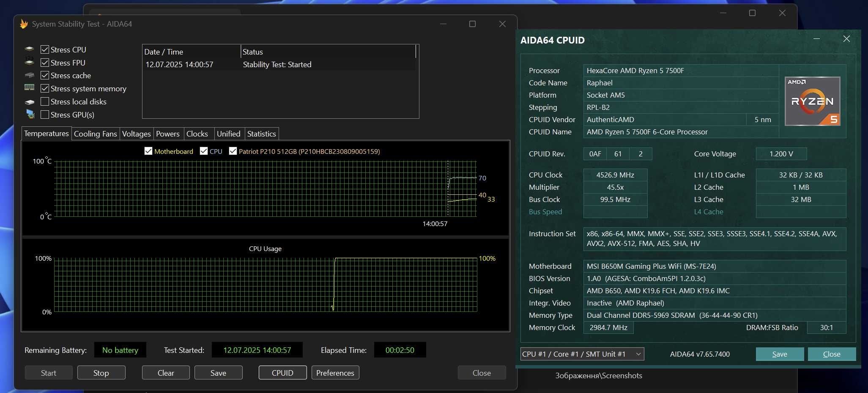Click the BIOS Version 1.A0 AGESA field
This screenshot has height=393, width=868.
[x=715, y=278]
